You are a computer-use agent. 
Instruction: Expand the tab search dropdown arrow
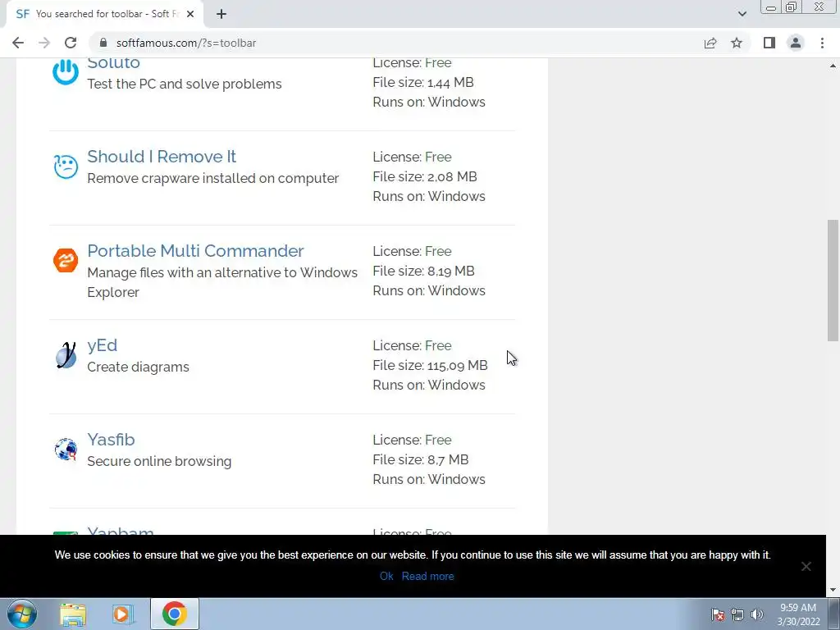pos(742,14)
